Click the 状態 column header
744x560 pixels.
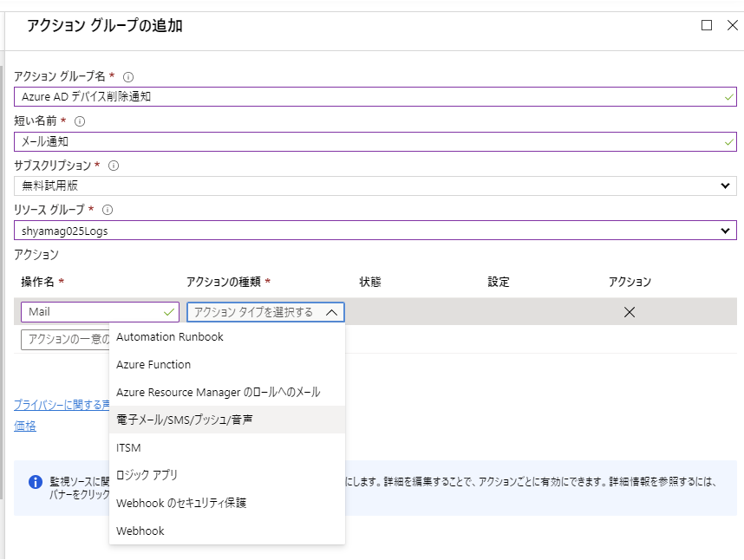370,282
